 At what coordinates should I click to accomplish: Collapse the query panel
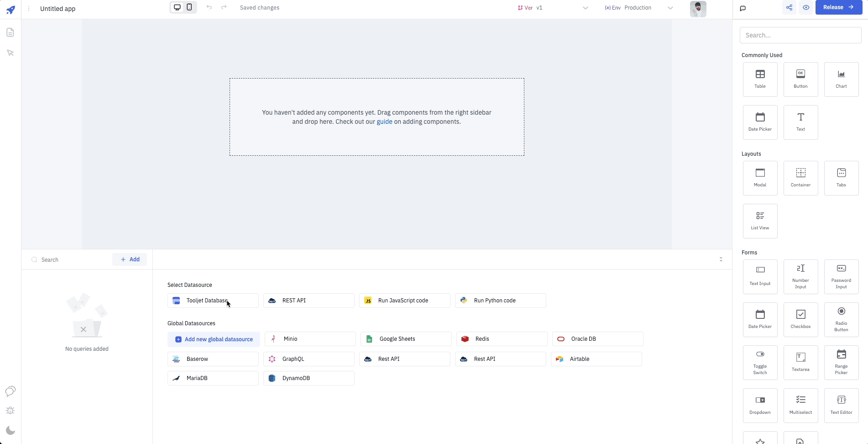tap(721, 259)
